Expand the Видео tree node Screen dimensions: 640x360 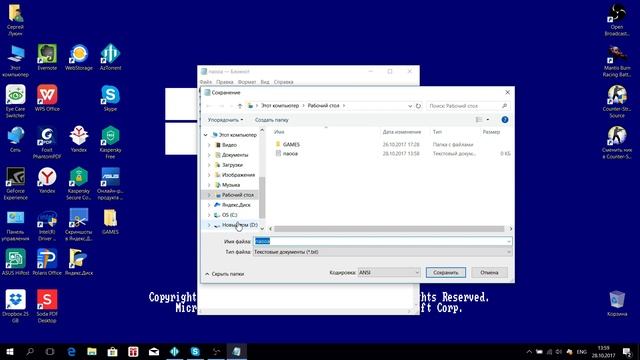tap(209, 145)
